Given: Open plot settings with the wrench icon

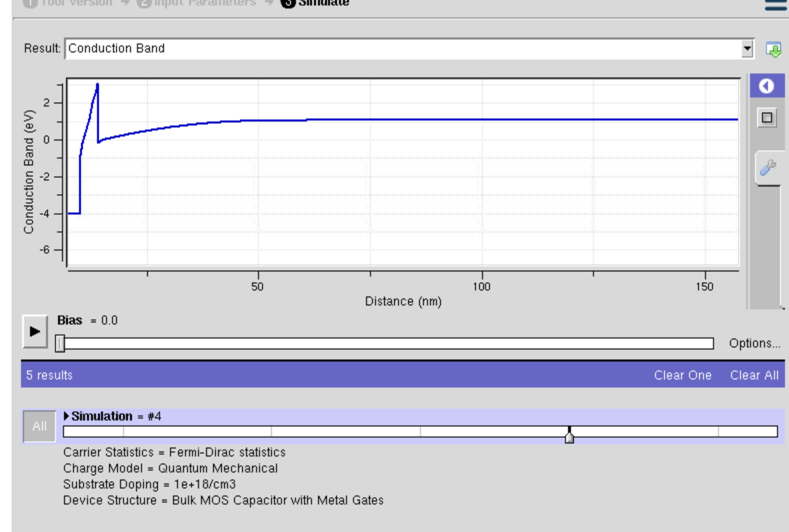Looking at the screenshot, I should point(767,167).
